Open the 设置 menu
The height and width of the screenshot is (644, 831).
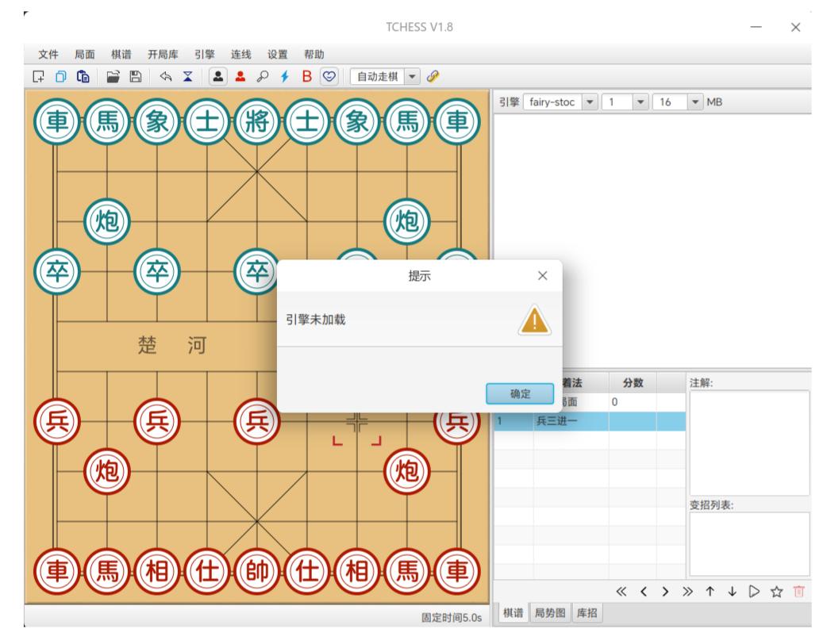(278, 54)
